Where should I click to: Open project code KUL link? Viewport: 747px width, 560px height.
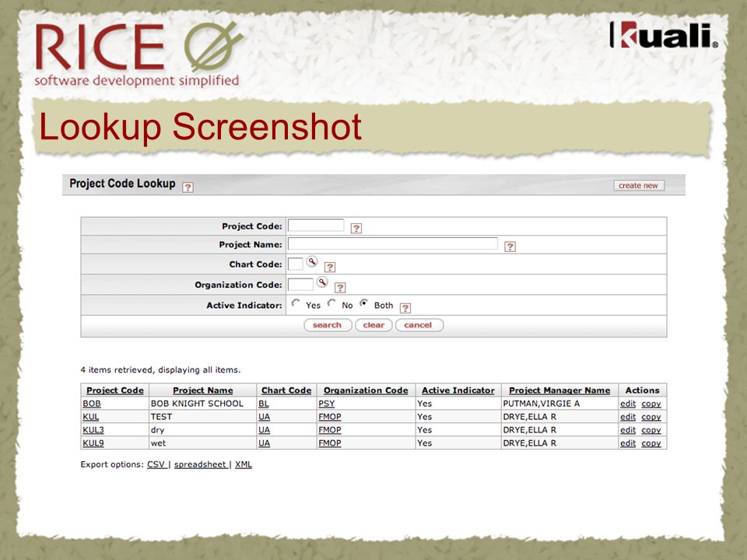pos(91,417)
